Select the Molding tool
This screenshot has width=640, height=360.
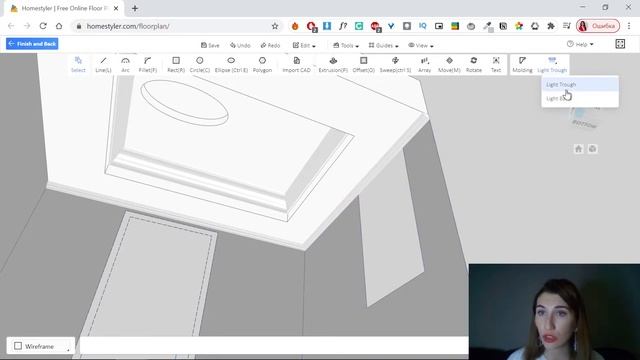coord(522,64)
